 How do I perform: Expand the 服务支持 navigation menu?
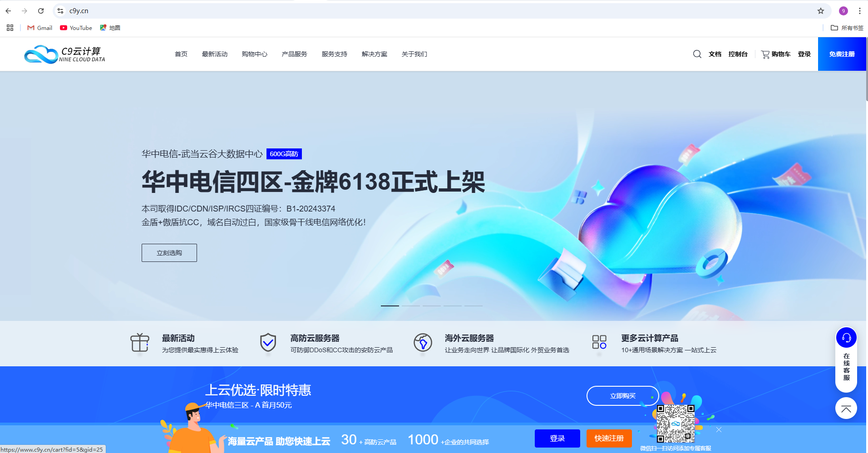coord(334,54)
